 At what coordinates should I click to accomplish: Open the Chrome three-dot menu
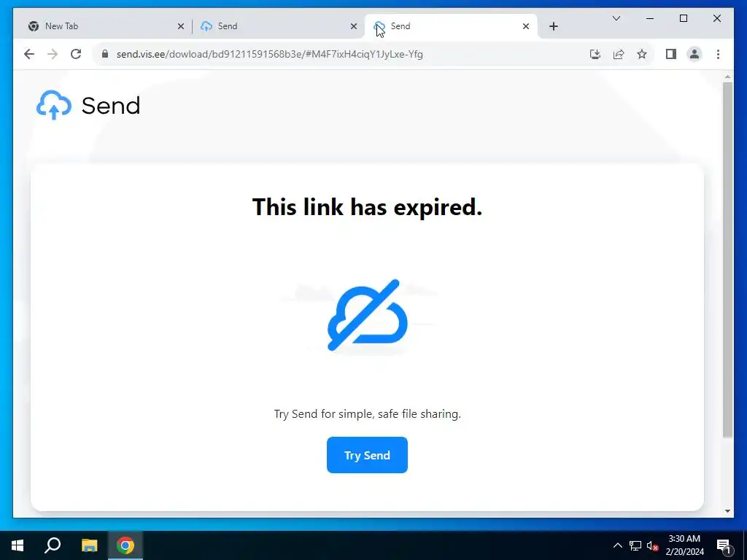tap(718, 54)
